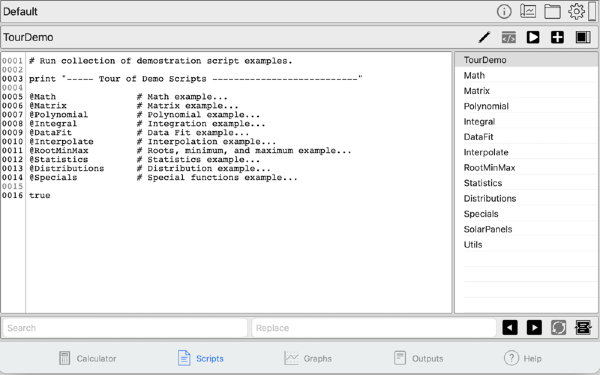
Task: Switch to the Calculator tab
Action: (88, 359)
